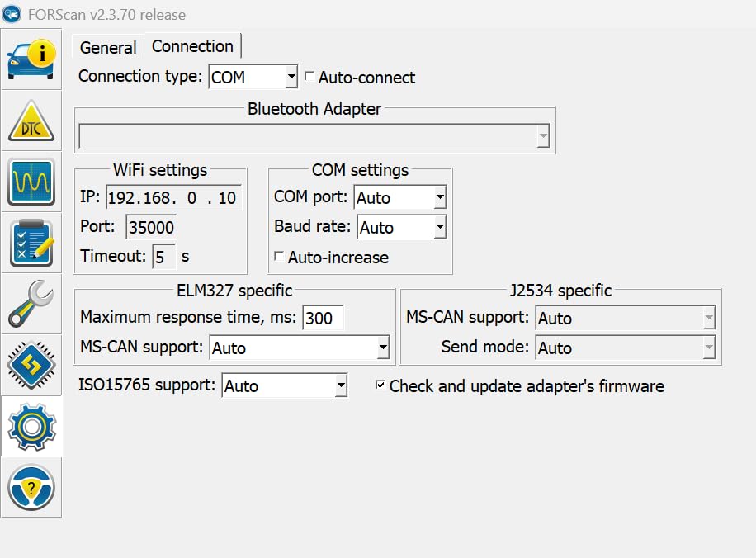
Task: Open the oscilloscope live data section
Action: click(x=31, y=182)
